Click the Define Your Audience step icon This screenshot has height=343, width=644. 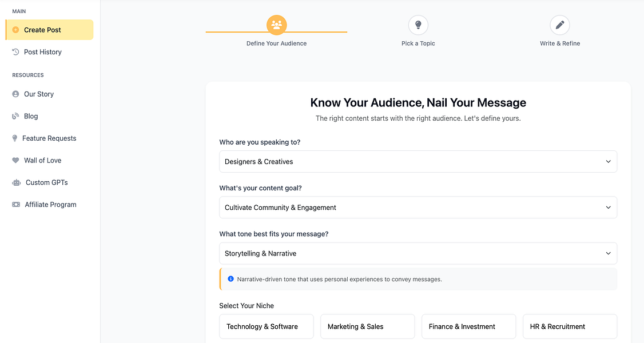point(277,25)
